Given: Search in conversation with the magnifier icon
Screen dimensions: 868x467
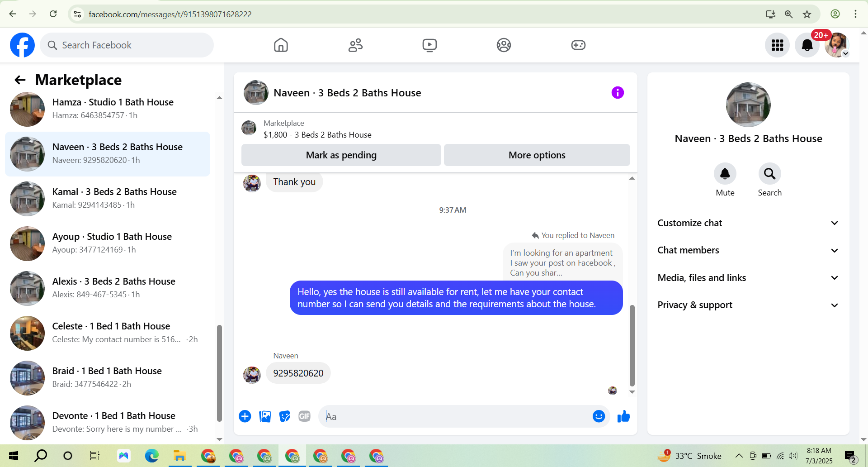Looking at the screenshot, I should (x=769, y=174).
